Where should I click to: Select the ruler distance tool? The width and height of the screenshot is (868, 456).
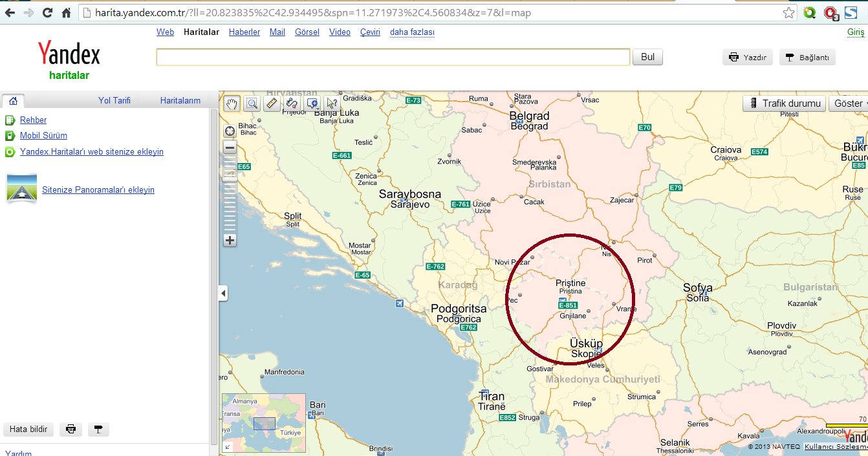point(272,103)
